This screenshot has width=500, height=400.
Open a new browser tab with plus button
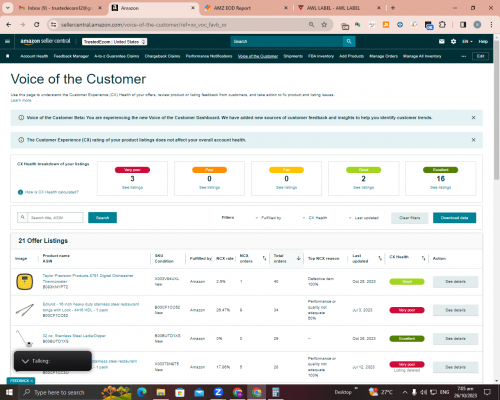tap(393, 8)
